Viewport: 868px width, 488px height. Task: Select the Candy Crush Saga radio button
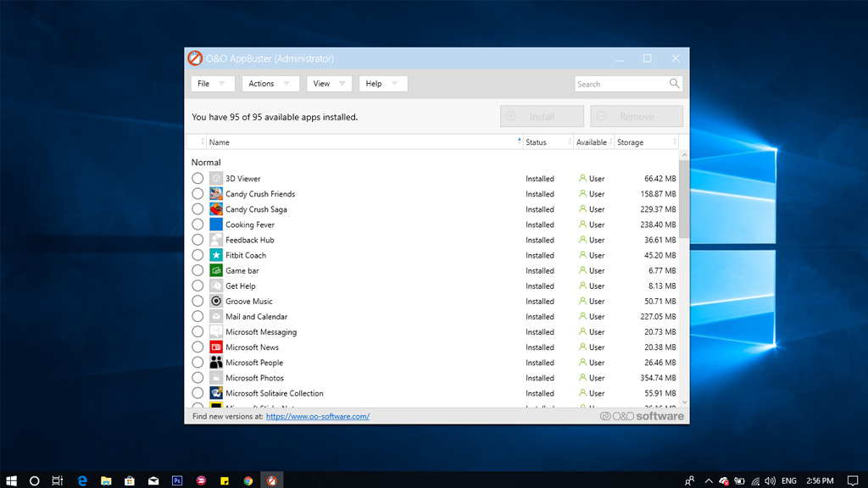(x=198, y=209)
